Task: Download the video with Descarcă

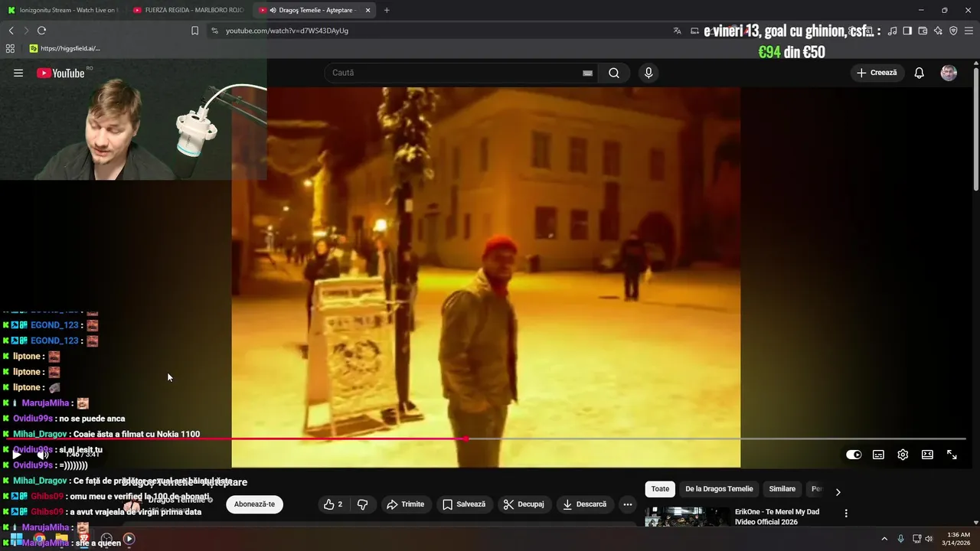Action: pyautogui.click(x=584, y=504)
